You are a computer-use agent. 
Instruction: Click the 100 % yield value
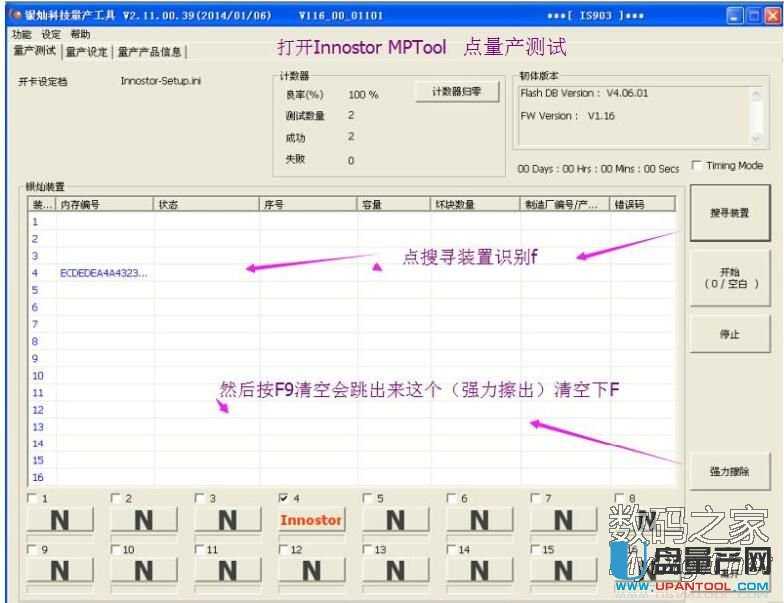(363, 94)
